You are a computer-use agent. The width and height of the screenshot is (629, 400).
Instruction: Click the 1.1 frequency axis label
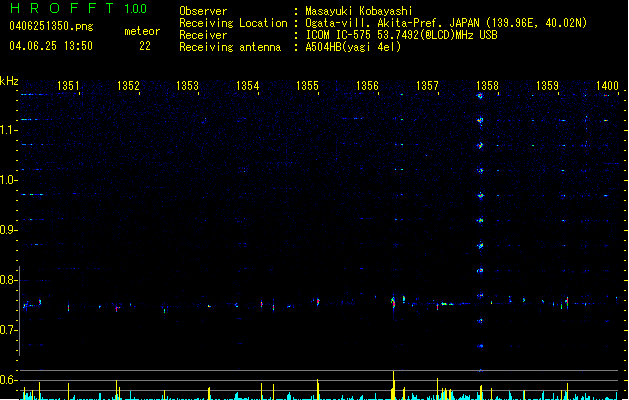(9, 130)
